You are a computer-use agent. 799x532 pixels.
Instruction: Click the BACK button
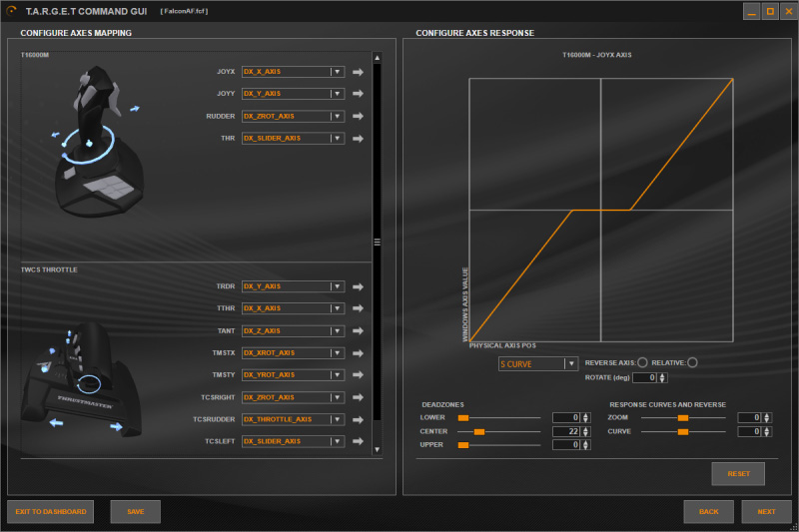click(709, 512)
